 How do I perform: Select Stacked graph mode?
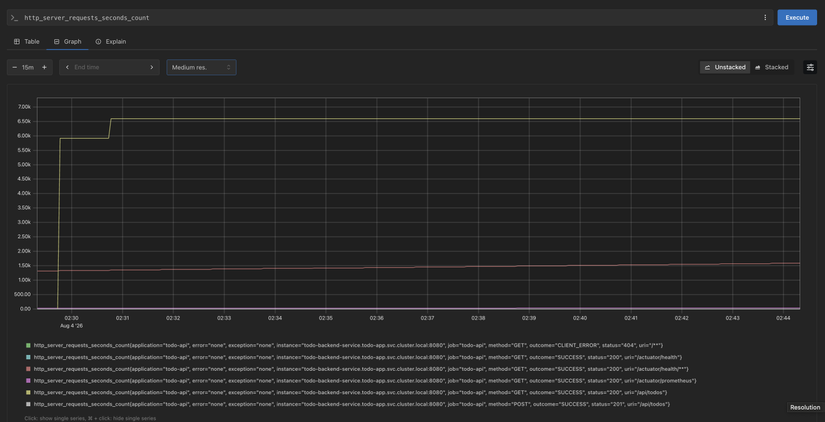(x=771, y=67)
